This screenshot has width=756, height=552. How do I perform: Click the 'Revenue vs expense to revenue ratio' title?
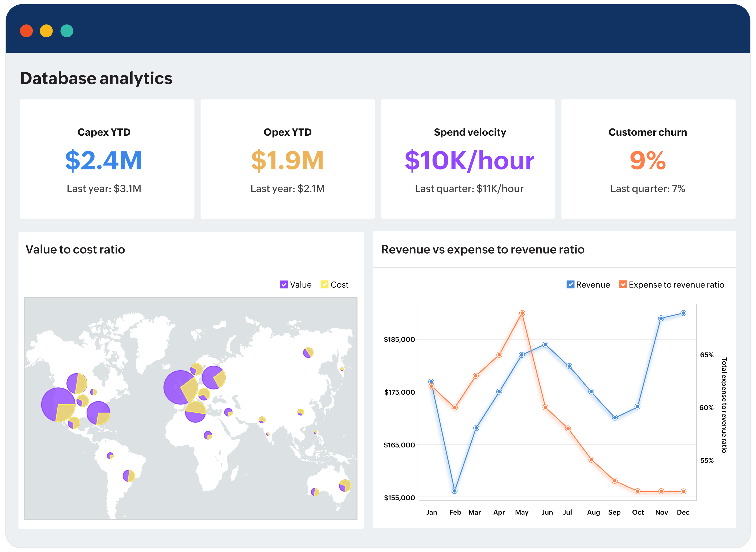[483, 249]
